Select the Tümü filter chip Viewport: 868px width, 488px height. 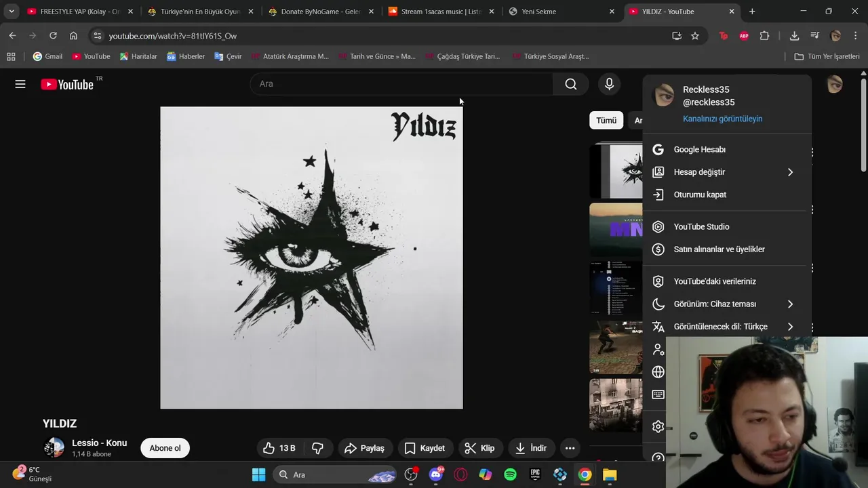click(606, 120)
